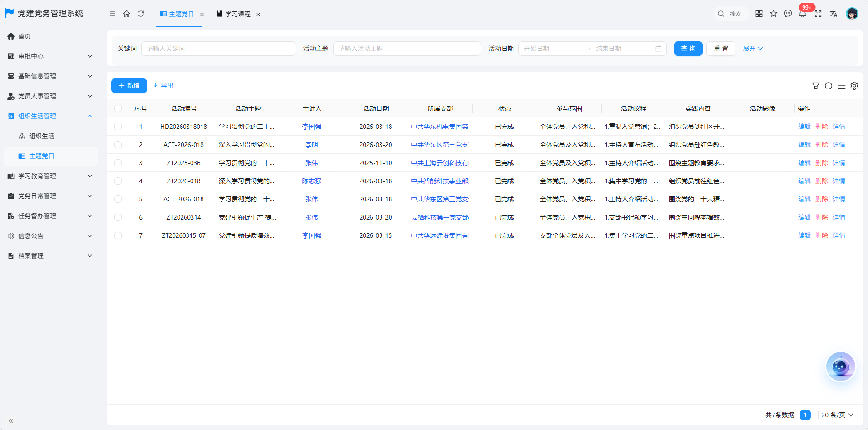This screenshot has height=430, width=868.
Task: Click the favorites star icon
Action: (x=774, y=14)
